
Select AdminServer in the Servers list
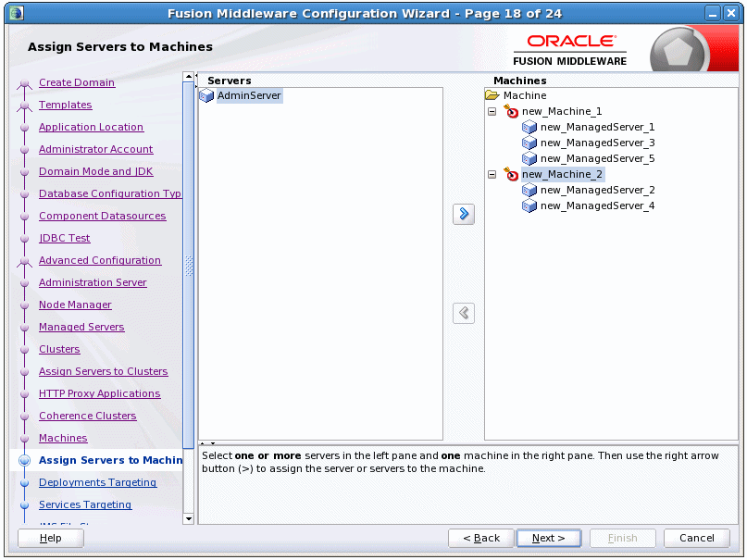point(249,95)
